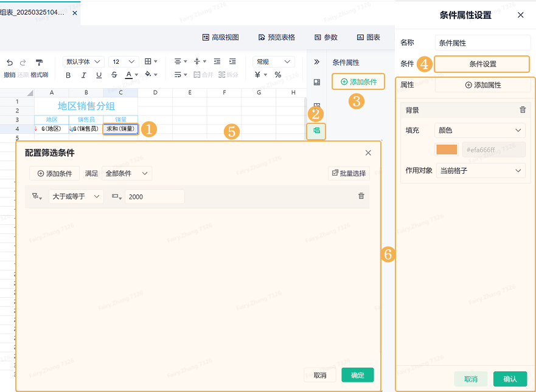Expand the borders dropdown arrow
This screenshot has height=392, width=536.
pos(156,62)
